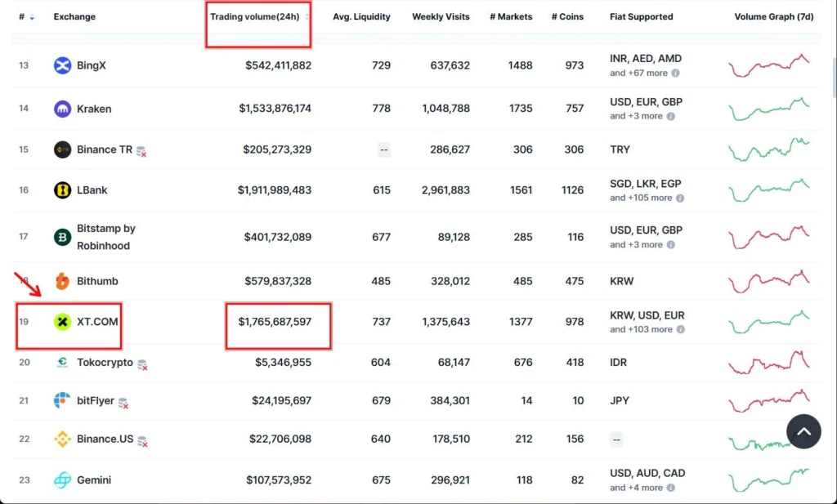Click the Weekly Visits column header

coord(441,17)
